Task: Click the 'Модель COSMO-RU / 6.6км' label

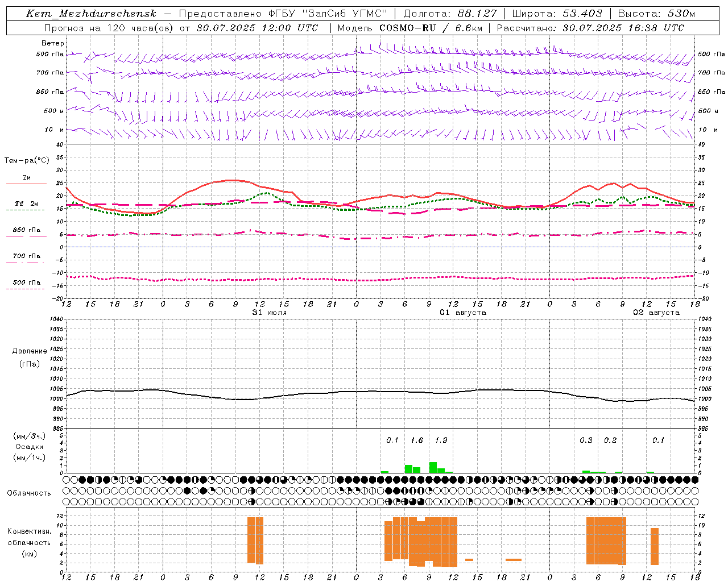Action: tap(410, 27)
